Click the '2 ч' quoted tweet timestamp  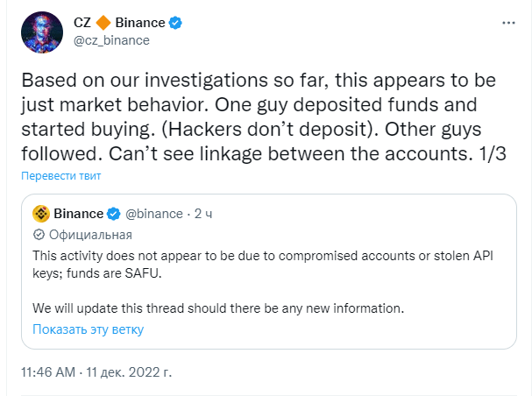pos(203,214)
